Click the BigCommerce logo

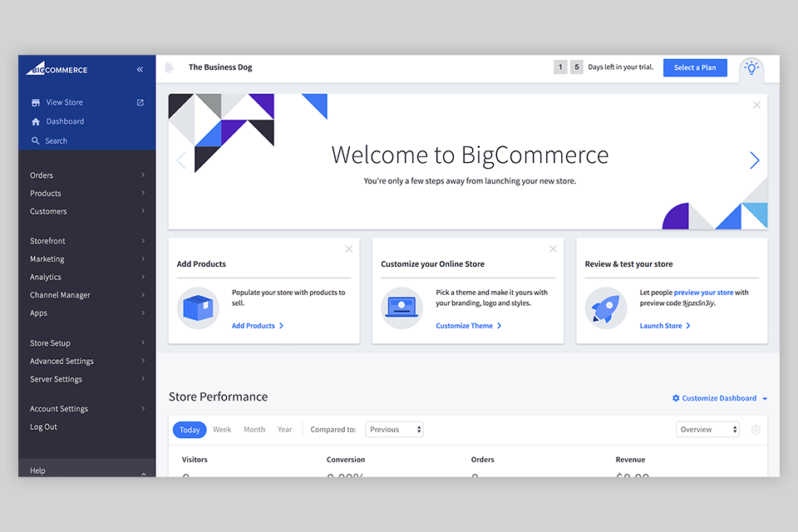[57, 68]
